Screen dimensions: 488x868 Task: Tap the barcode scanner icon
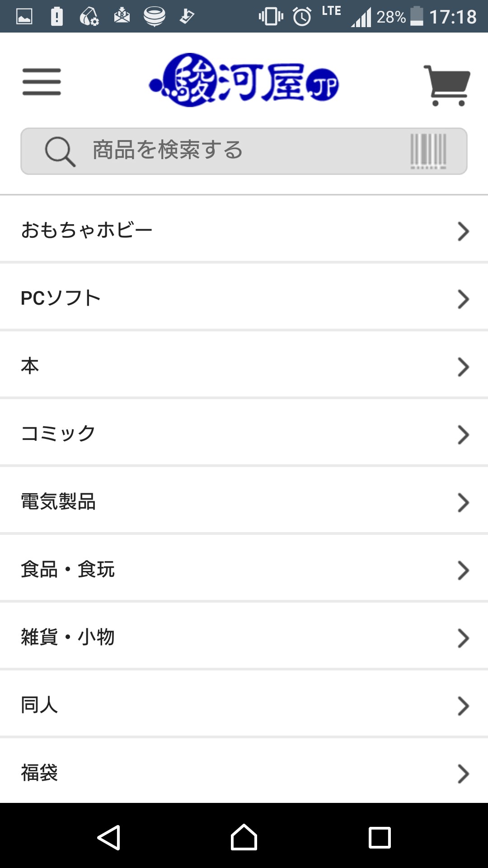(x=428, y=151)
